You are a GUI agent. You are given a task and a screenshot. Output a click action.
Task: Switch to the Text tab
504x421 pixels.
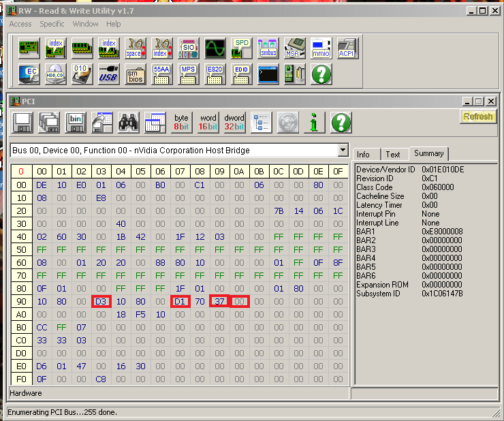[x=392, y=155]
